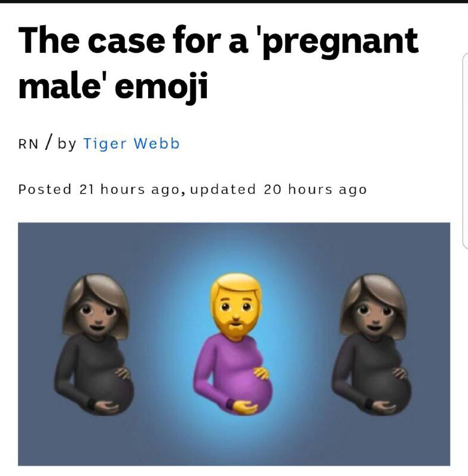
Task: Click the RN section label
Action: click(28, 144)
